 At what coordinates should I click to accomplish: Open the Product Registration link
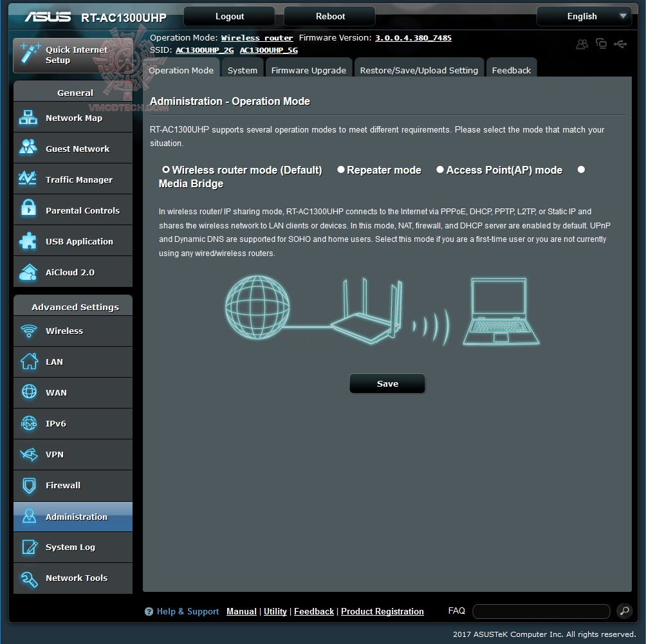point(382,611)
